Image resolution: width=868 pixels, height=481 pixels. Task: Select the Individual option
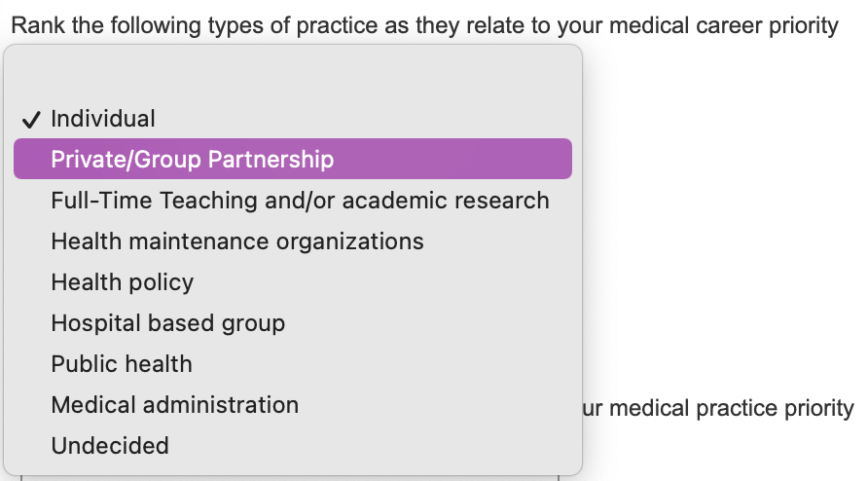(103, 119)
